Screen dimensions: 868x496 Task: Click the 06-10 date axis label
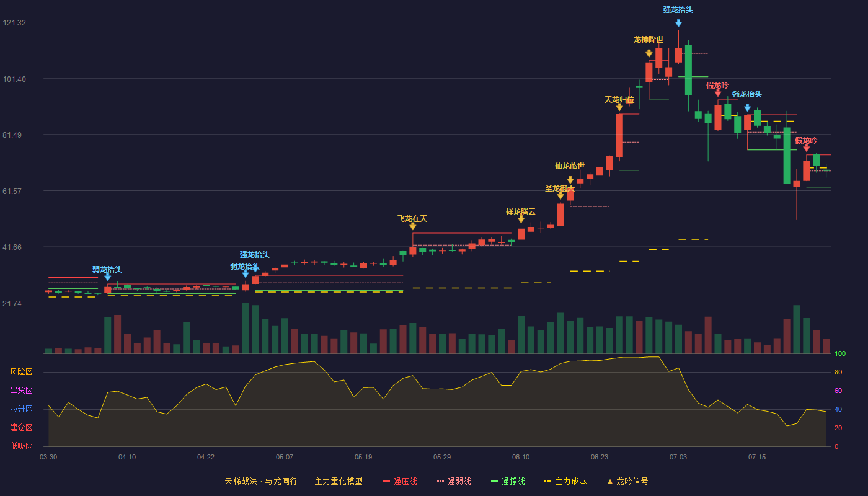pos(521,457)
